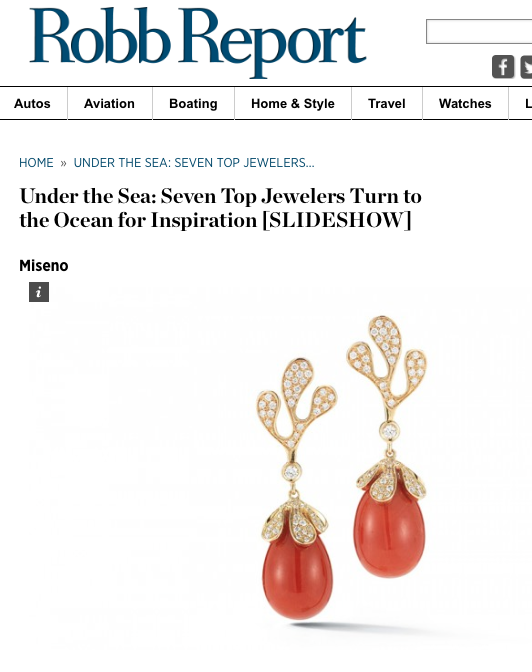The image size is (532, 672).
Task: Click the Under the Sea article headline
Action: (x=220, y=208)
